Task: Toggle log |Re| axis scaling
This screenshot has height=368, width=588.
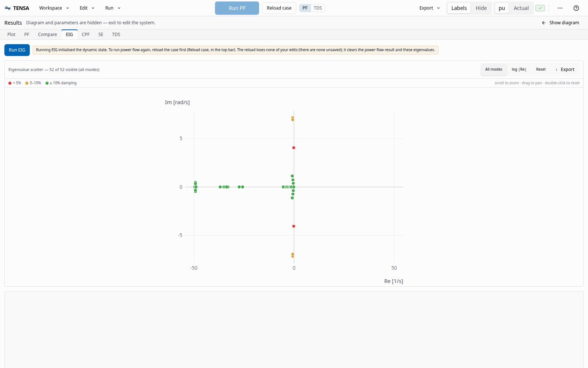Action: [519, 70]
